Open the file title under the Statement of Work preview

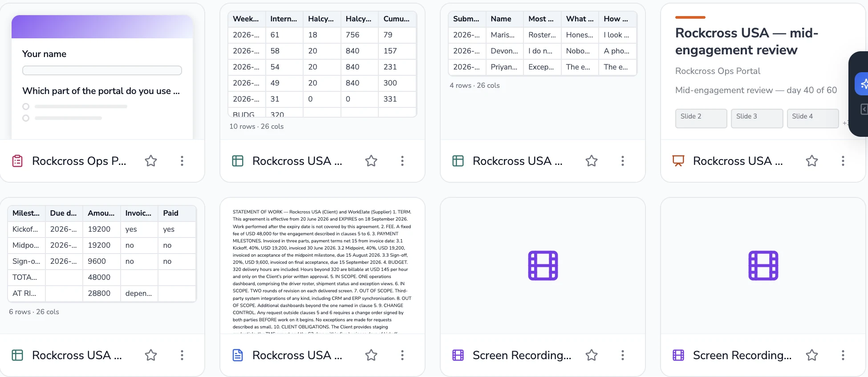coord(297,355)
